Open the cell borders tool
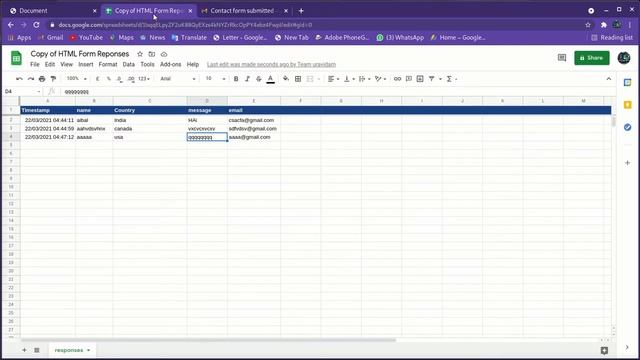Viewport: 640px width, 360px height. tap(298, 79)
